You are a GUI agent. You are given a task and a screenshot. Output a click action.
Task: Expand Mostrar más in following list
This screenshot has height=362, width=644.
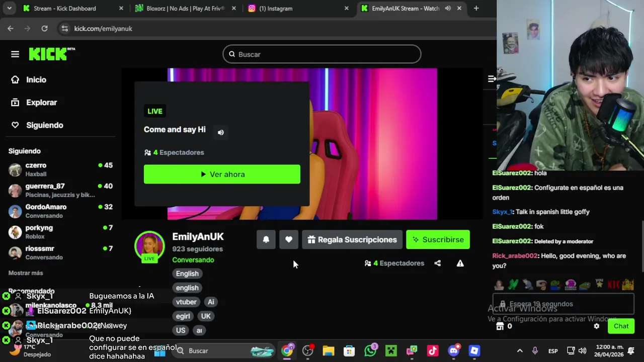(x=26, y=273)
